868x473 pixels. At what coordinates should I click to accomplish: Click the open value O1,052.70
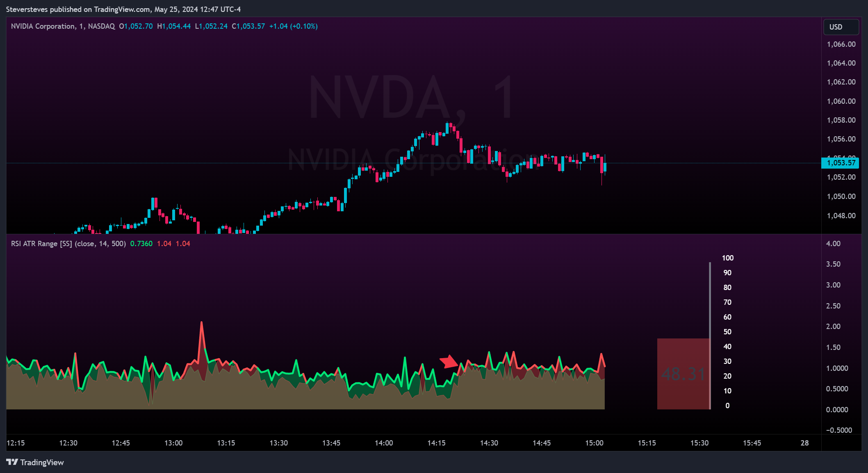tap(136, 26)
